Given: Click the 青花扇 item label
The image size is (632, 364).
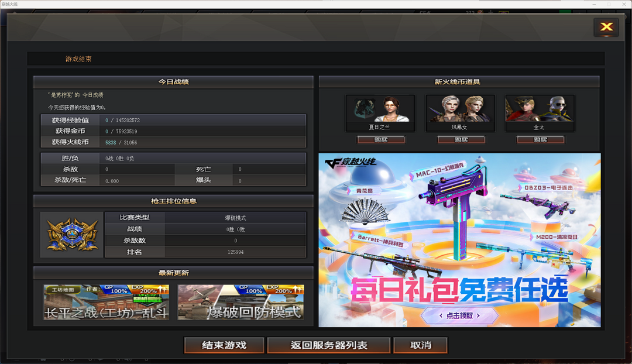Looking at the screenshot, I should (363, 191).
